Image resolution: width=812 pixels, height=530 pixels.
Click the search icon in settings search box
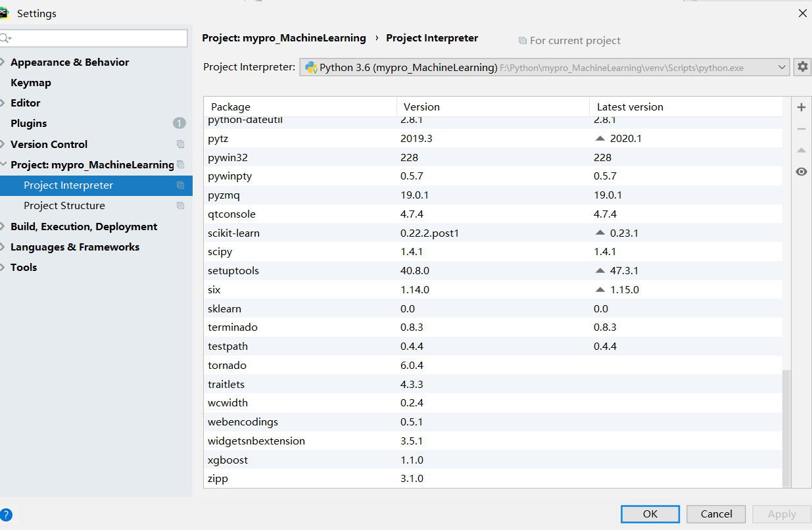pyautogui.click(x=5, y=38)
